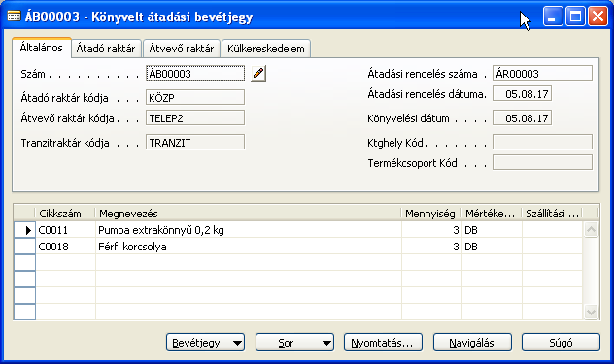Image resolution: width=614 pixels, height=364 pixels.
Task: Click the Navigálás button
Action: point(472,343)
